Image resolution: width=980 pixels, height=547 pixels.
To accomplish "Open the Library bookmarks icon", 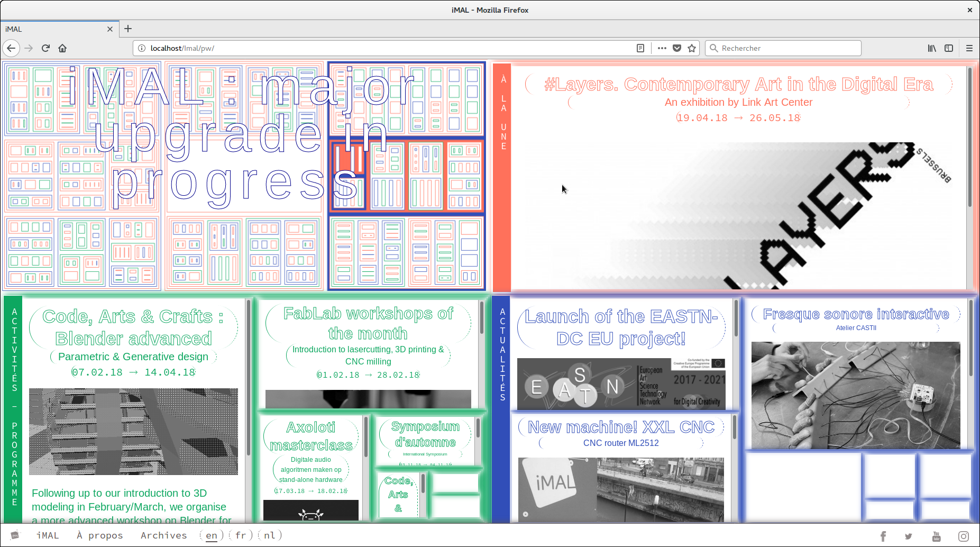I will tap(932, 48).
